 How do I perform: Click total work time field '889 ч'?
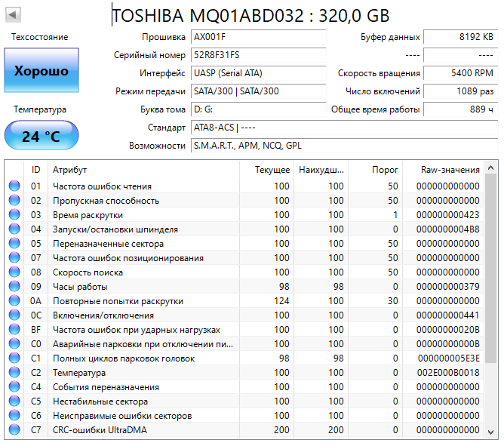[x=460, y=109]
